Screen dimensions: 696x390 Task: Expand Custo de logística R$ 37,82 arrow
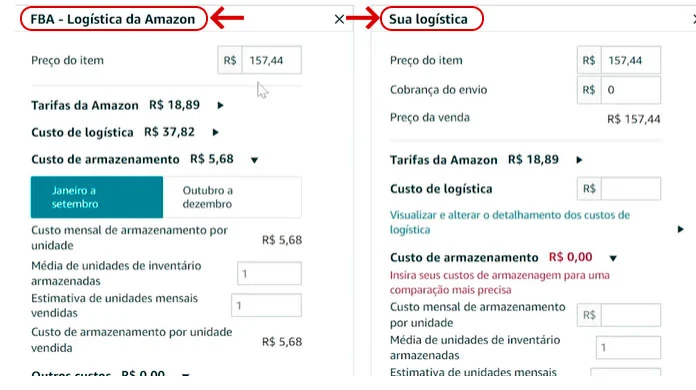[215, 132]
